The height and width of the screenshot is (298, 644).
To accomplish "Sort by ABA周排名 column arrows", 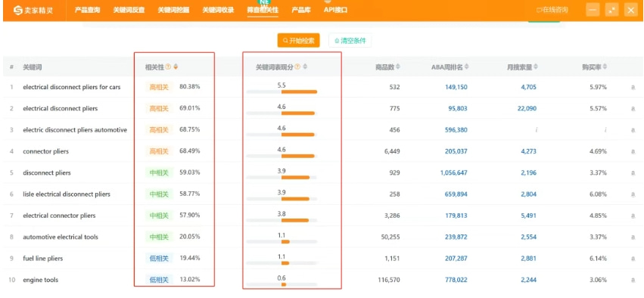I will tap(466, 67).
